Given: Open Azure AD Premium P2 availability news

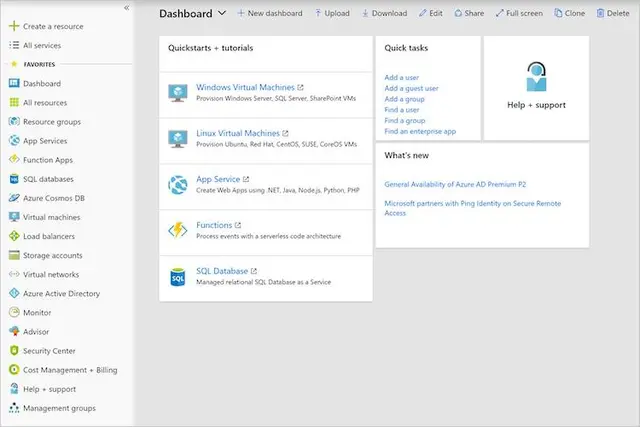Looking at the screenshot, I should pyautogui.click(x=455, y=184).
